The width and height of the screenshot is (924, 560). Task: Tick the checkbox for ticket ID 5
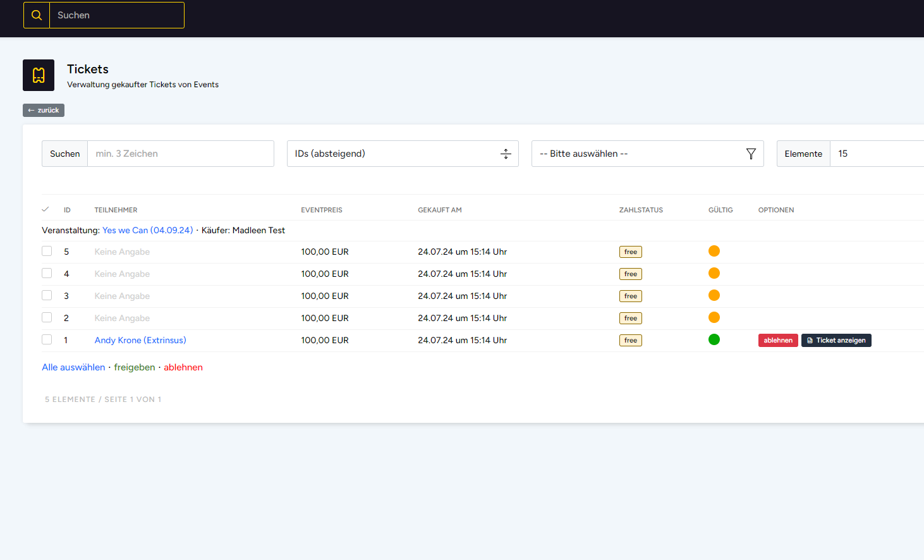[47, 252]
